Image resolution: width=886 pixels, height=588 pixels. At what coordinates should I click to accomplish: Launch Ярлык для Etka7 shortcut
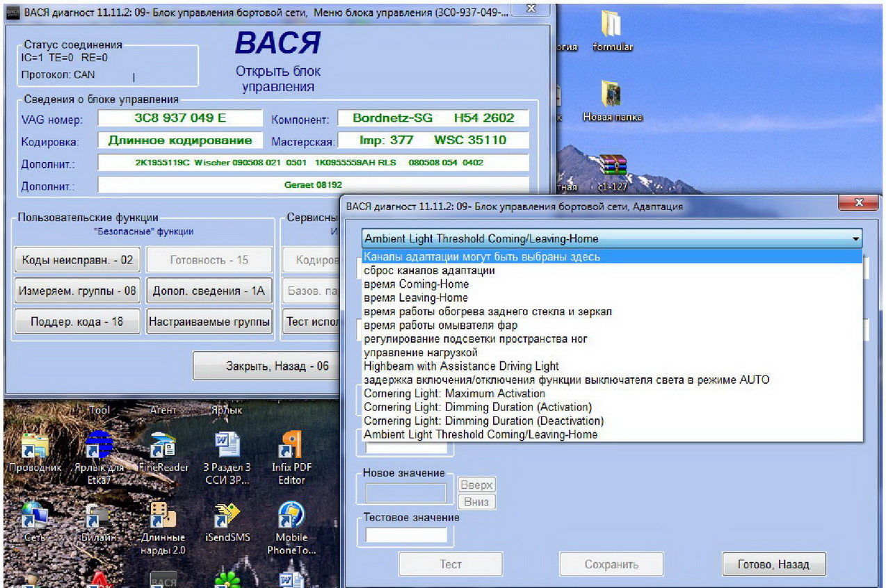(99, 457)
